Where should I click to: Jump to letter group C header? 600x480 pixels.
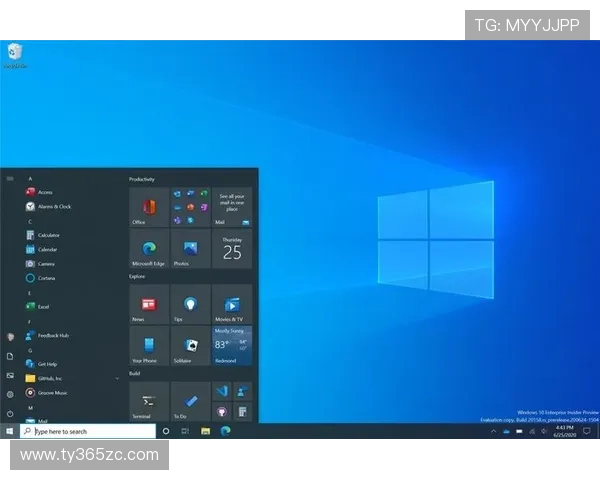coord(30,221)
